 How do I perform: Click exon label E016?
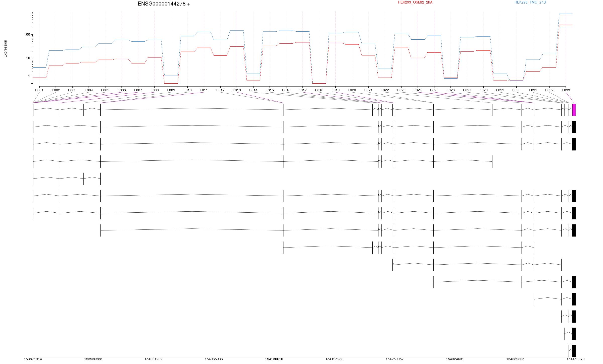coord(286,90)
